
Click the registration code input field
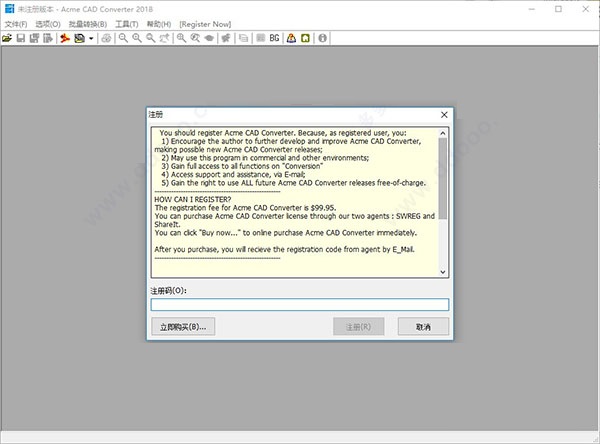click(x=300, y=305)
